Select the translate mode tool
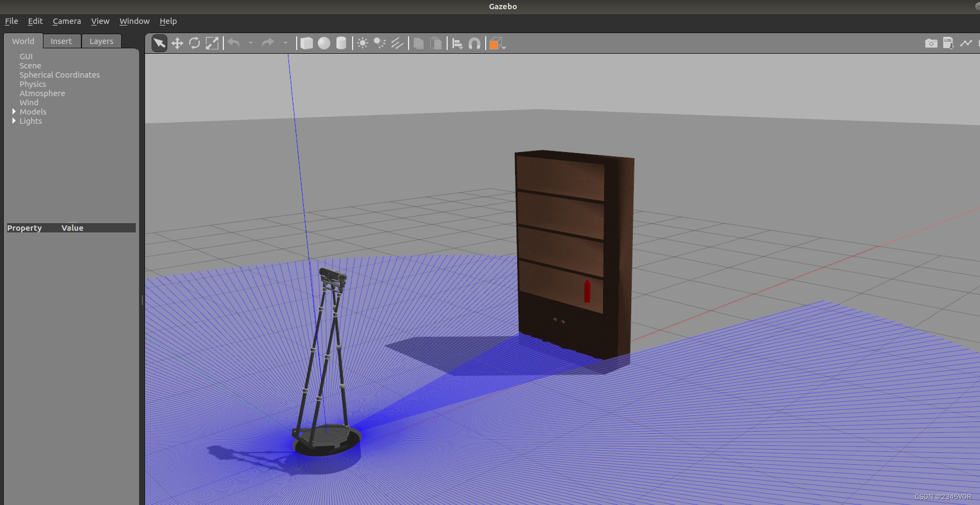The image size is (980, 505). 177,43
